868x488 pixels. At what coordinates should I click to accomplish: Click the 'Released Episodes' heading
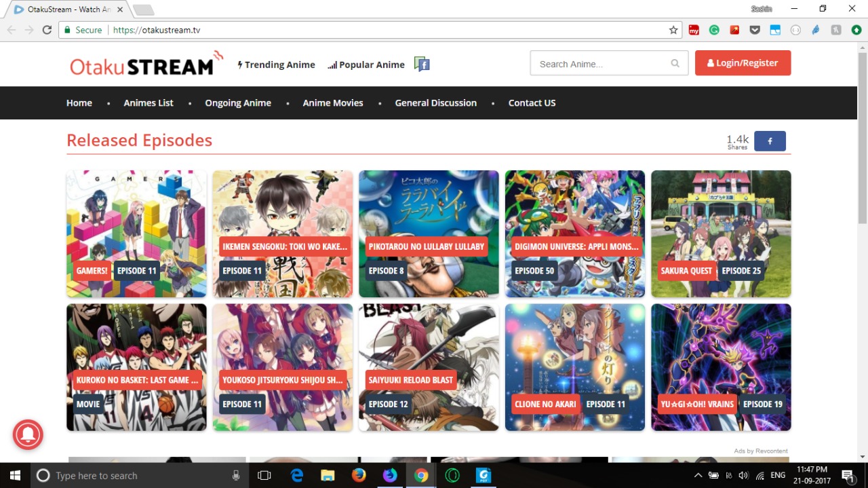pos(139,140)
